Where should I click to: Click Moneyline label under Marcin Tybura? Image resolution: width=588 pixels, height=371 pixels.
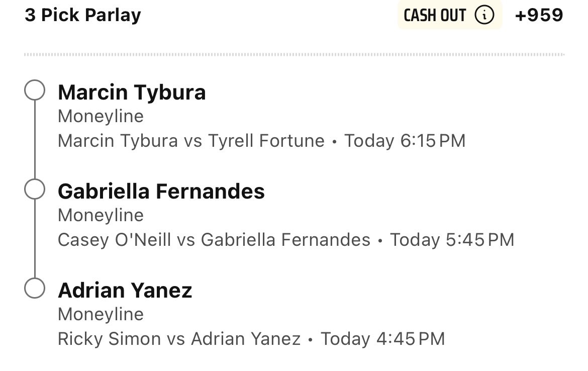point(101,117)
